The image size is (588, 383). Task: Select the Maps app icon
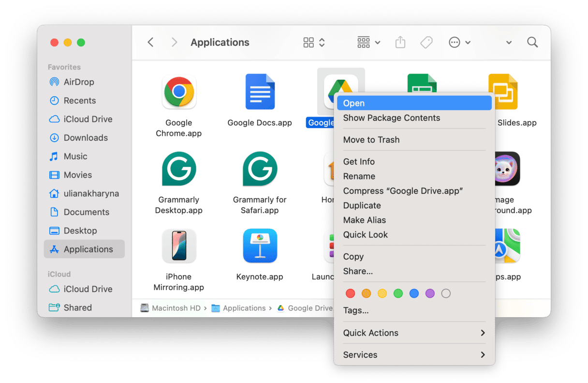(x=508, y=246)
